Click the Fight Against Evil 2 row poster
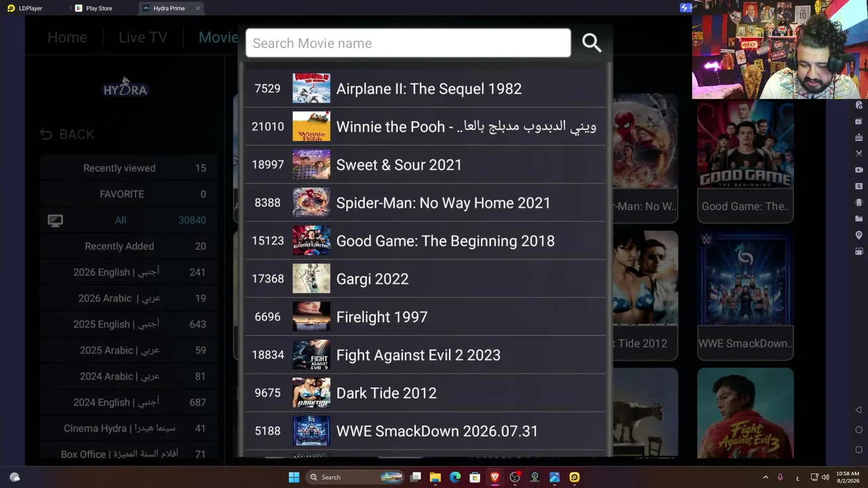The image size is (868, 488). pyautogui.click(x=311, y=354)
